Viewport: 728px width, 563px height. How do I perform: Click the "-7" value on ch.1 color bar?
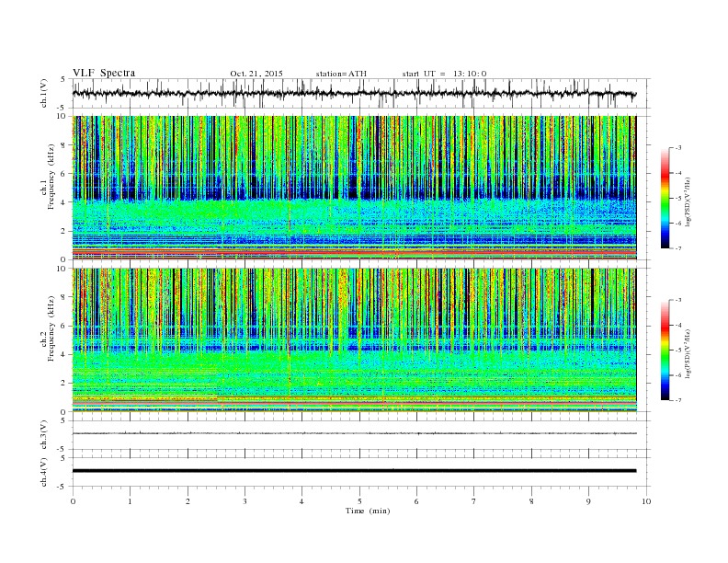coord(678,248)
